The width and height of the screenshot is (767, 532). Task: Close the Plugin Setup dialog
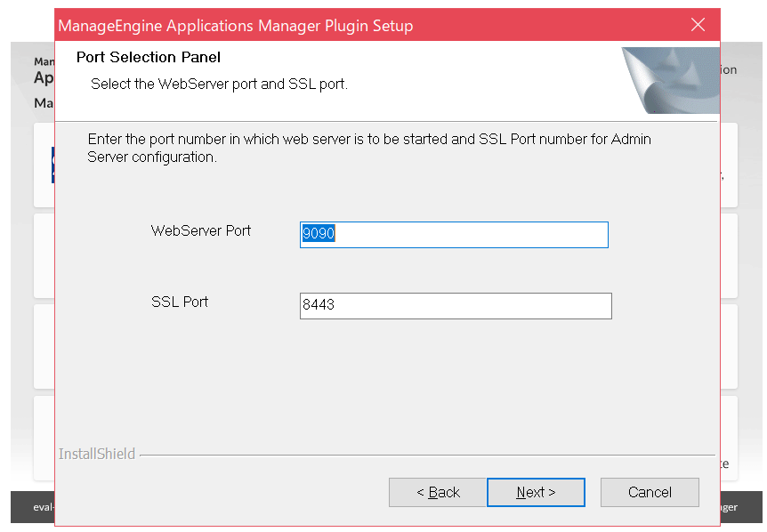tap(698, 25)
